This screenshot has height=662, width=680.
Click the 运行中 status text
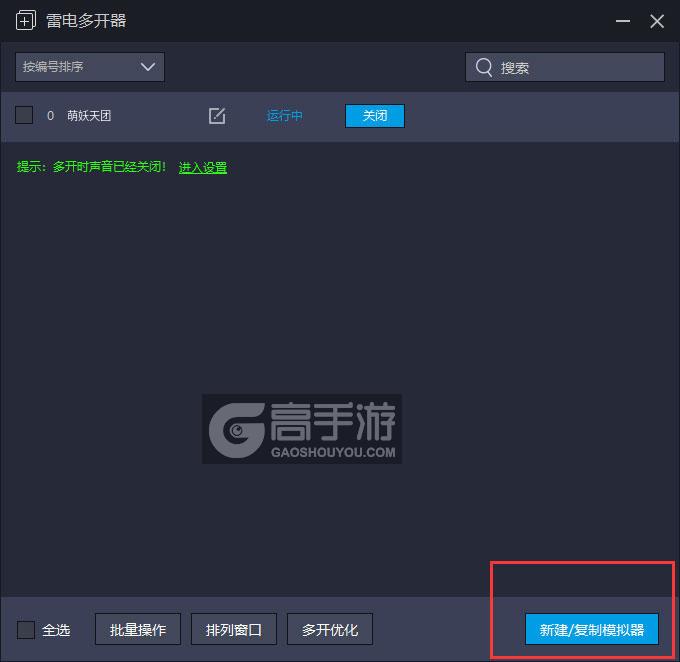pyautogui.click(x=284, y=116)
